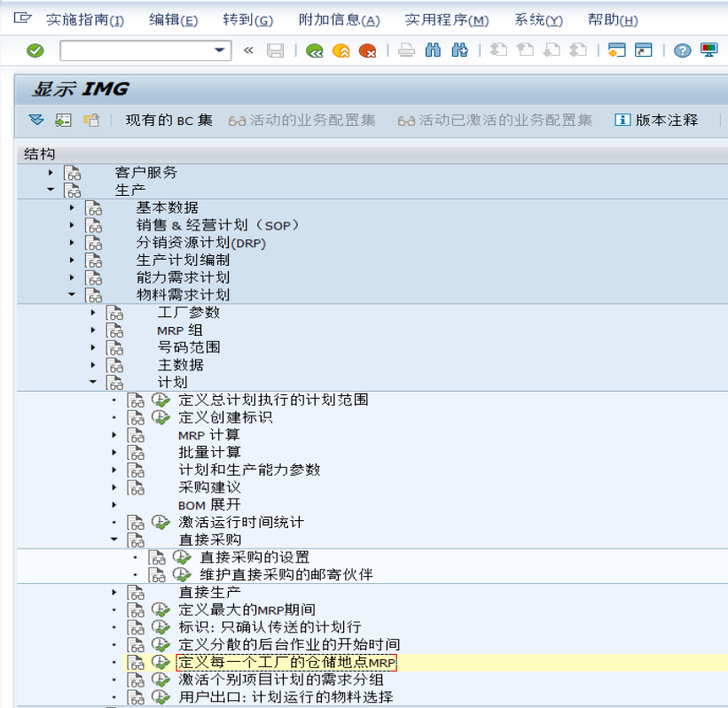Click the blue Help question mark icon
The height and width of the screenshot is (708, 728).
tap(682, 51)
